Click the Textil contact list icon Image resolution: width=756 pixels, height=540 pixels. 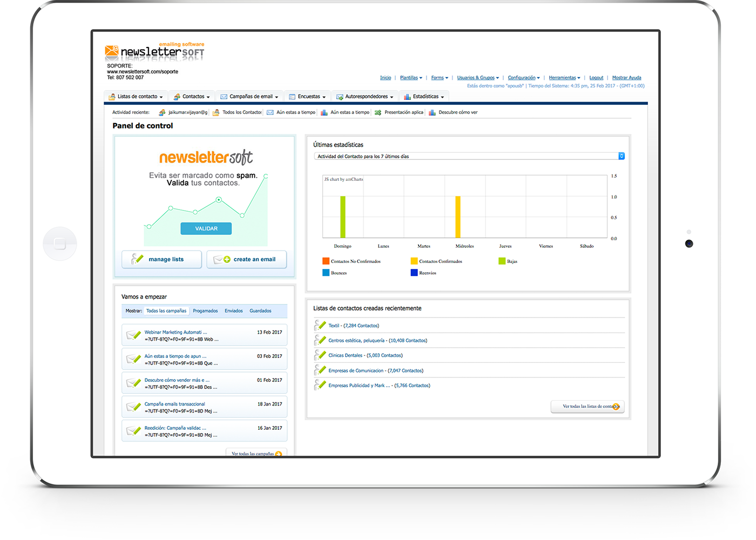(x=320, y=325)
